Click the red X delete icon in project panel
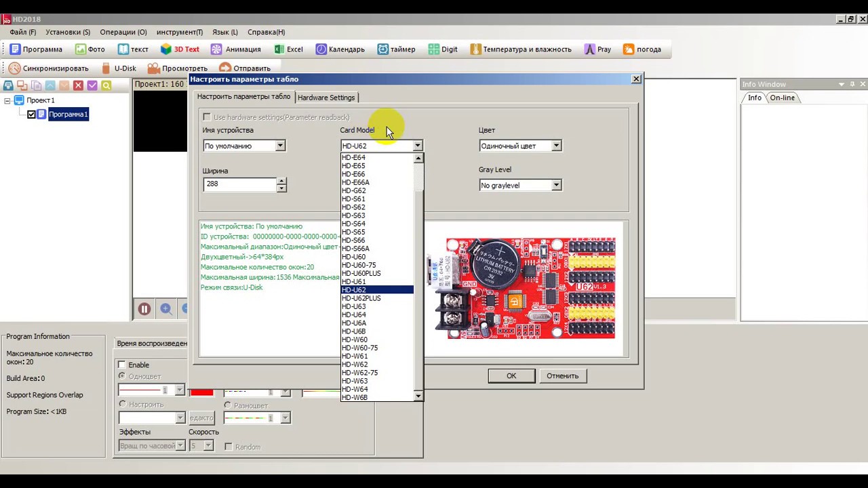 tap(78, 85)
